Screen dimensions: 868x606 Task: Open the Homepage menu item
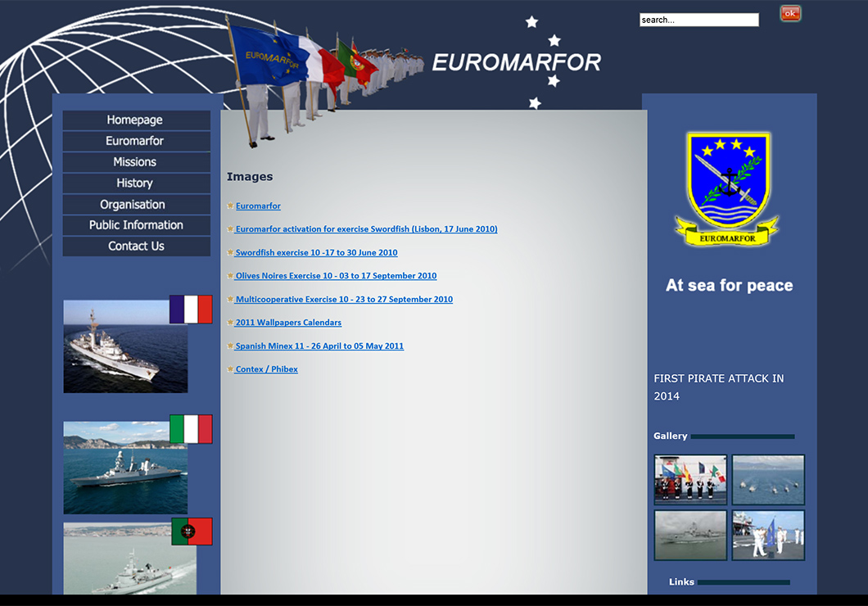(x=136, y=120)
